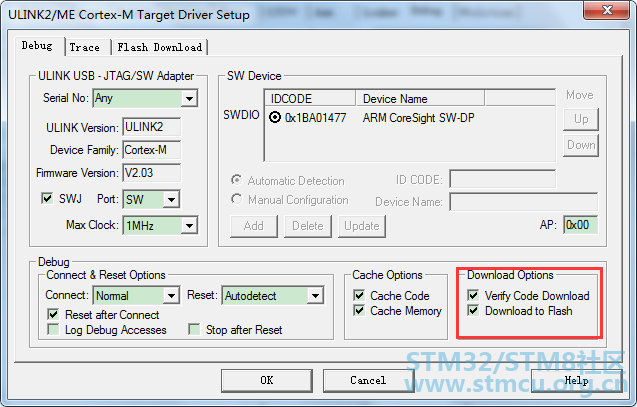
Task: Click the Delete device button
Action: [308, 226]
